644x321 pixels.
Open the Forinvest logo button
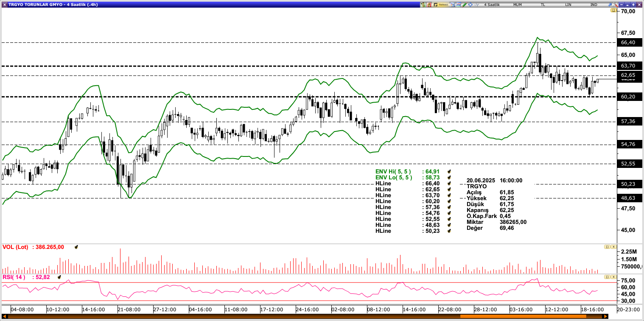441,4
